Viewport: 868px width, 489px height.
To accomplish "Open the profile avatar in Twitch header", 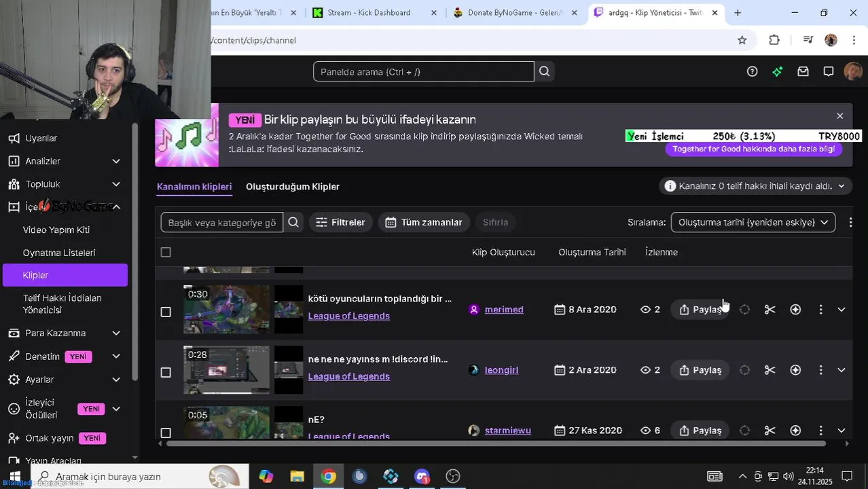I will click(x=853, y=71).
